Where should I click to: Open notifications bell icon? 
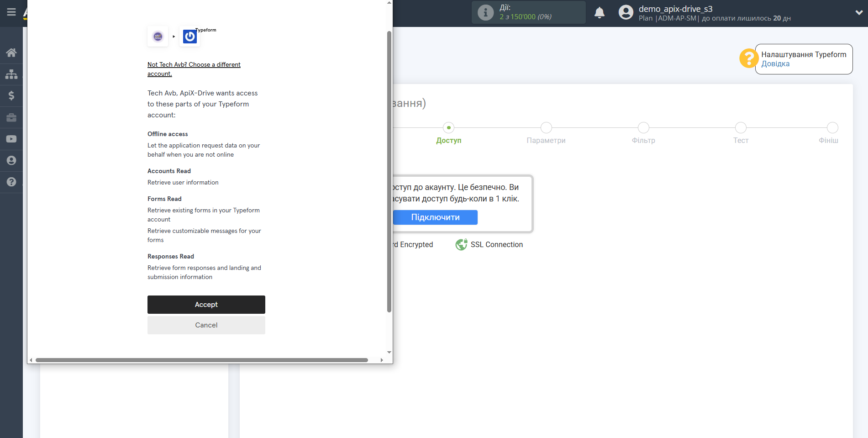pyautogui.click(x=600, y=12)
